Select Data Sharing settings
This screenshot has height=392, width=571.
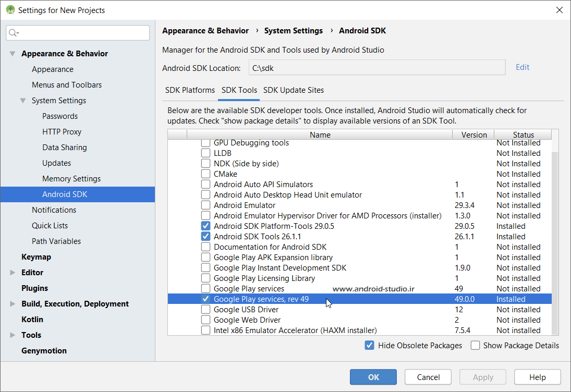pos(65,148)
